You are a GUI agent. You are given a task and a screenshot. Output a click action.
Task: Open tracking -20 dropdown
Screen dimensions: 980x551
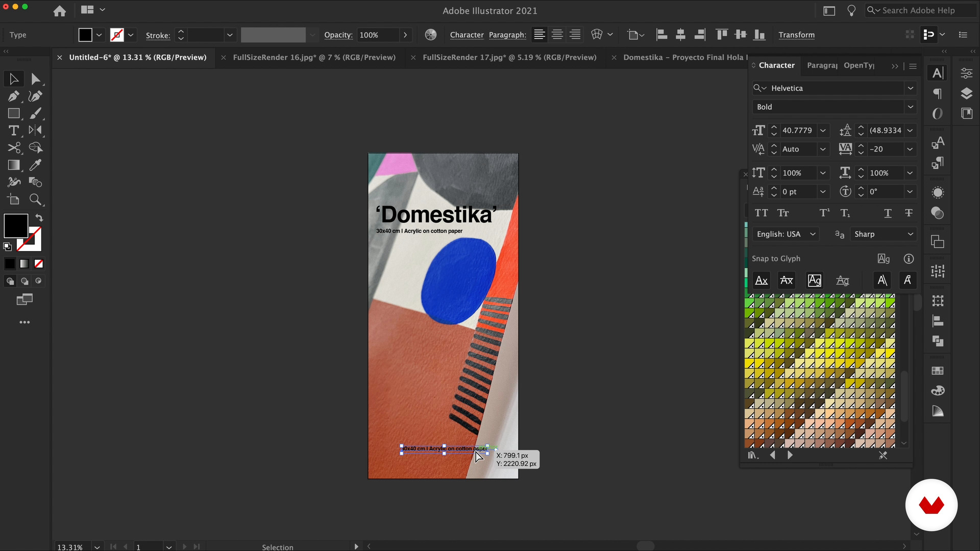coord(910,149)
